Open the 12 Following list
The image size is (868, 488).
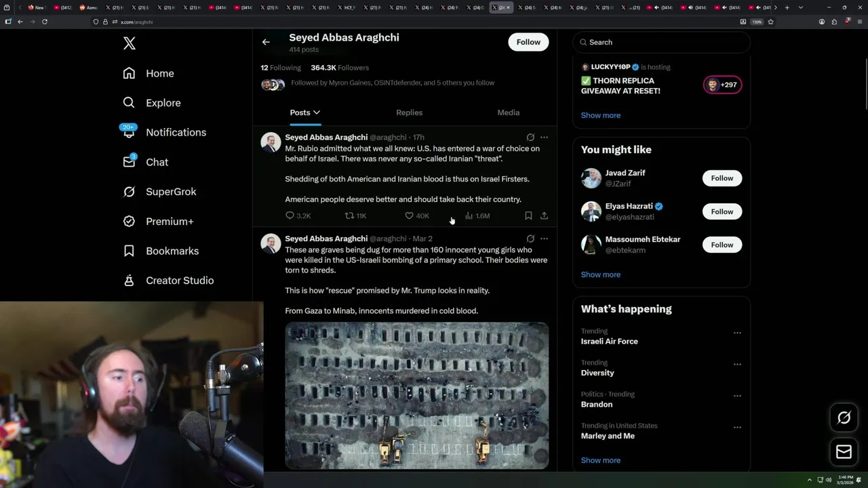coord(281,68)
